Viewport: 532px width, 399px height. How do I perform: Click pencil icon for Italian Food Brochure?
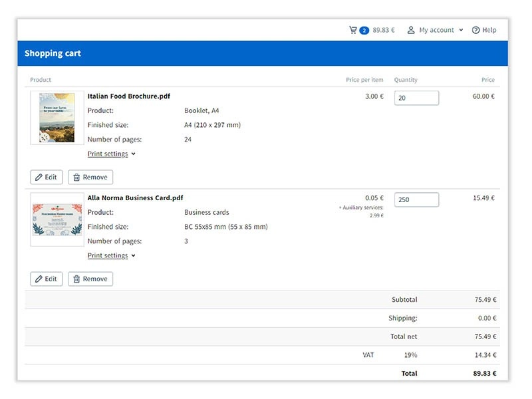pos(39,178)
